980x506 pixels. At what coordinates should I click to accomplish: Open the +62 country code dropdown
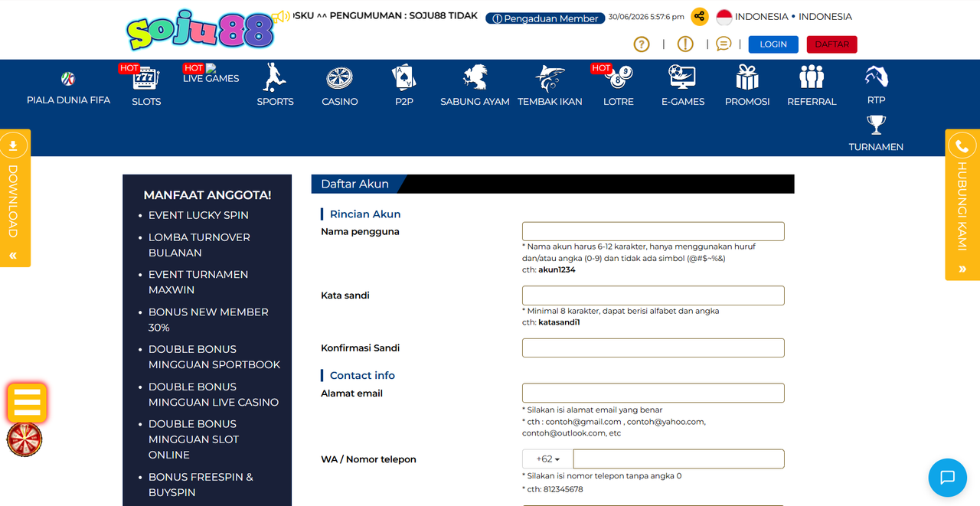point(547,459)
